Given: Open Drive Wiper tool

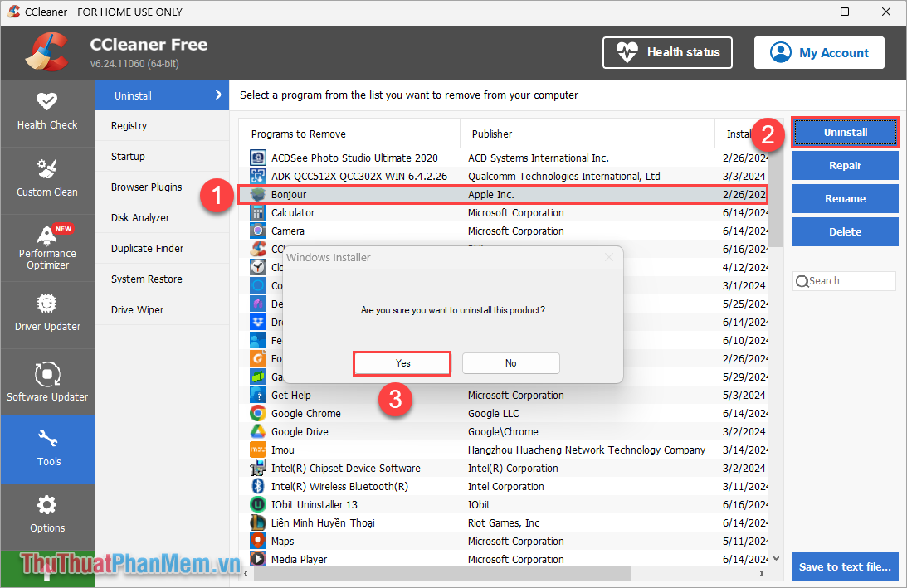Looking at the screenshot, I should (x=162, y=309).
